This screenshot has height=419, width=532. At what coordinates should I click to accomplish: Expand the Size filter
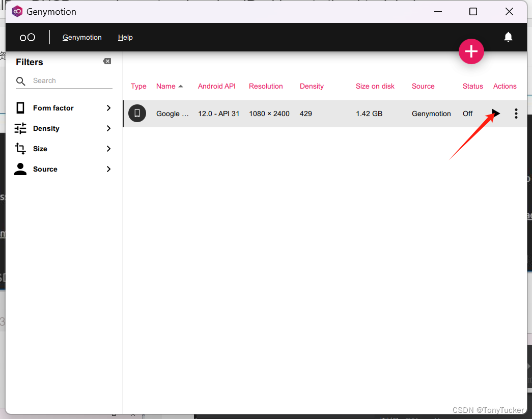point(64,149)
